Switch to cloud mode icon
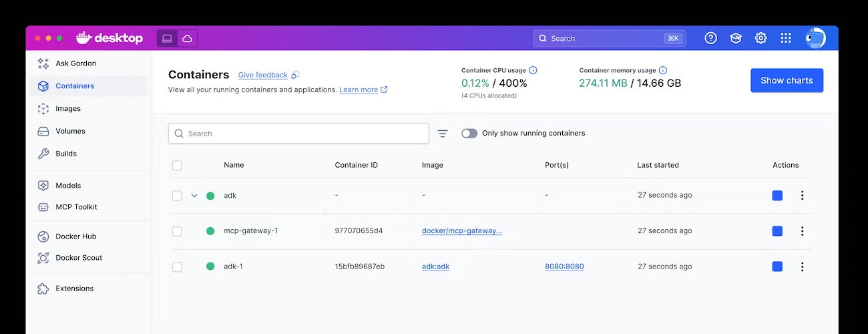Screen dimensions: 868x334 187,38
